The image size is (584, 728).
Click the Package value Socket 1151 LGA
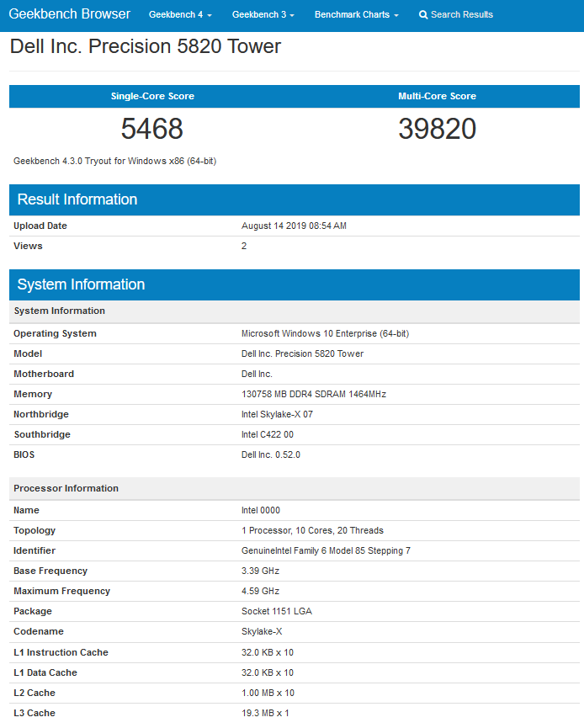click(277, 611)
